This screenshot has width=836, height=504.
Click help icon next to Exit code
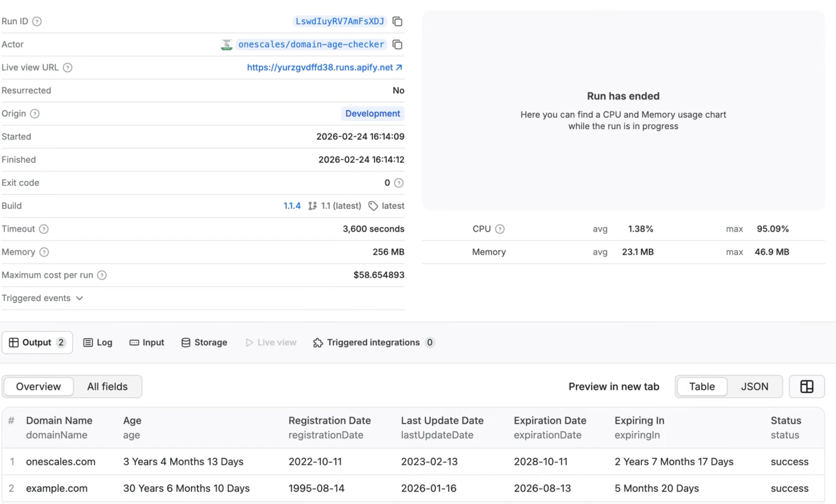399,183
